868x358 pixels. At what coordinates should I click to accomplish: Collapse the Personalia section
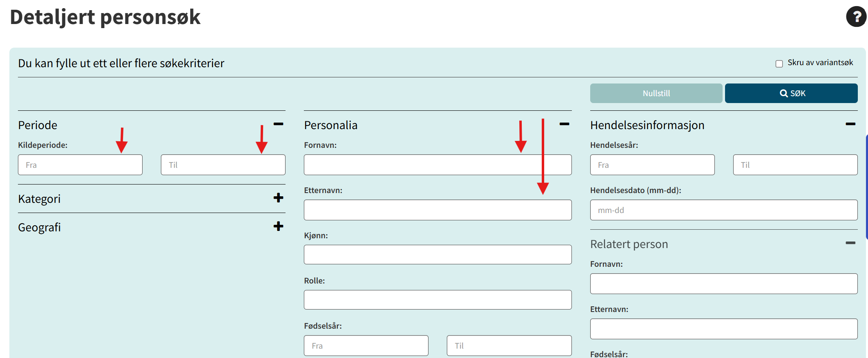click(x=564, y=124)
